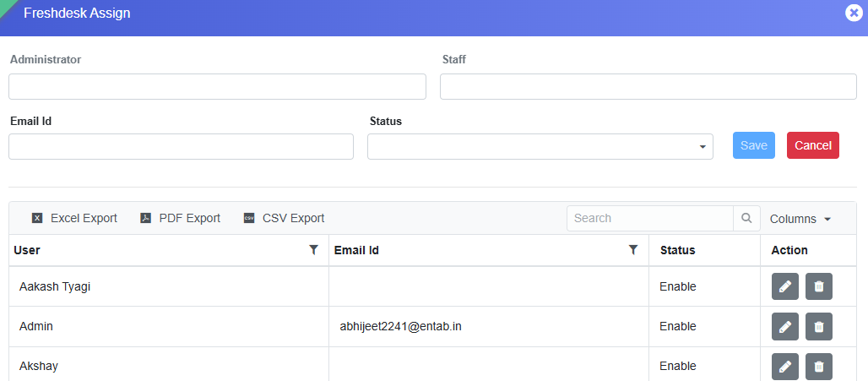Click the table Search box
The image size is (868, 381).
[650, 218]
